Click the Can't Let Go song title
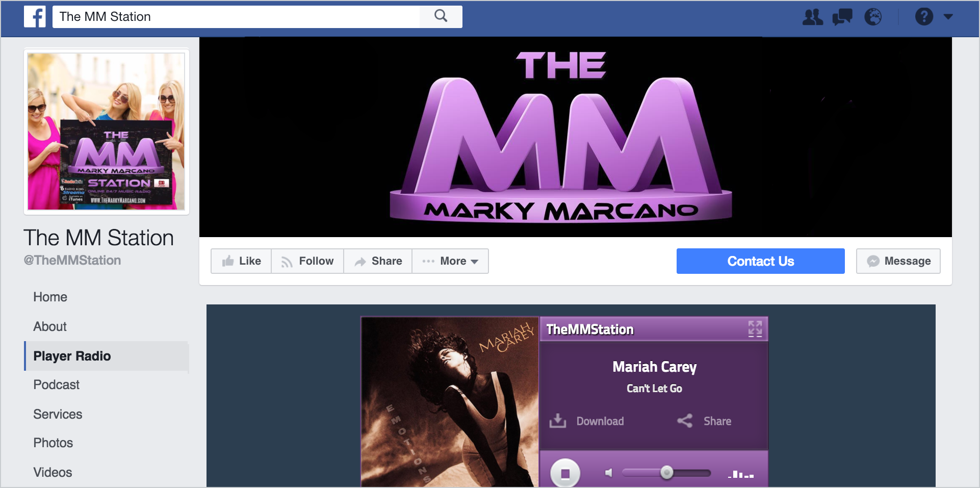Image resolution: width=980 pixels, height=488 pixels. [654, 389]
